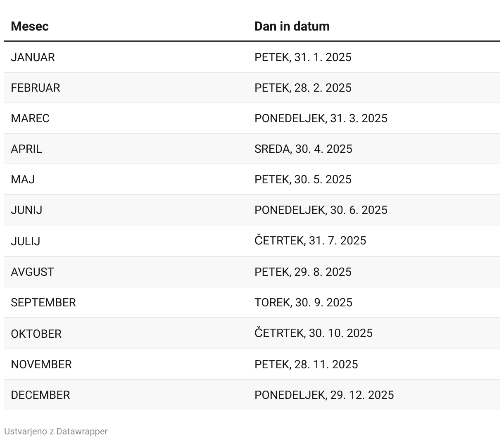
Task: Click the date ČETRTEK, 31. 7. 2025
Action: click(310, 240)
